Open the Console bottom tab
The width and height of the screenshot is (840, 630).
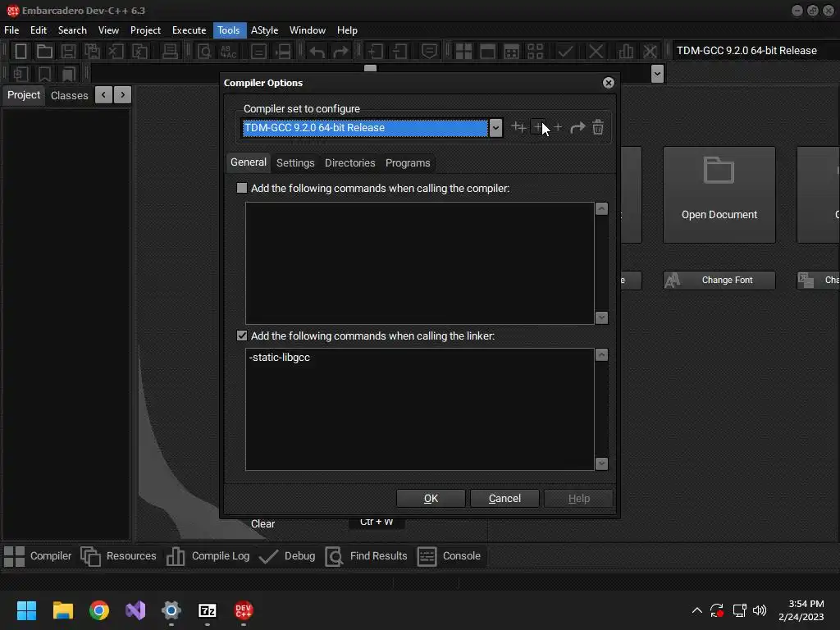(x=449, y=556)
